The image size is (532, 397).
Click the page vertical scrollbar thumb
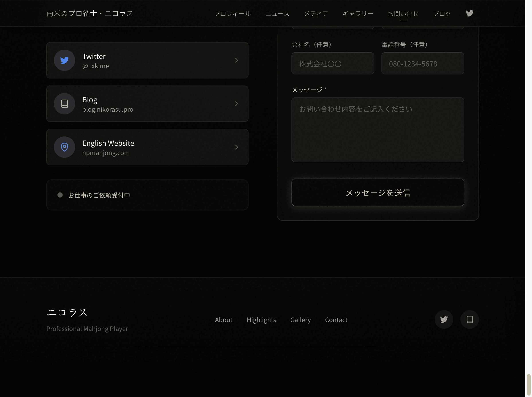coord(529,385)
